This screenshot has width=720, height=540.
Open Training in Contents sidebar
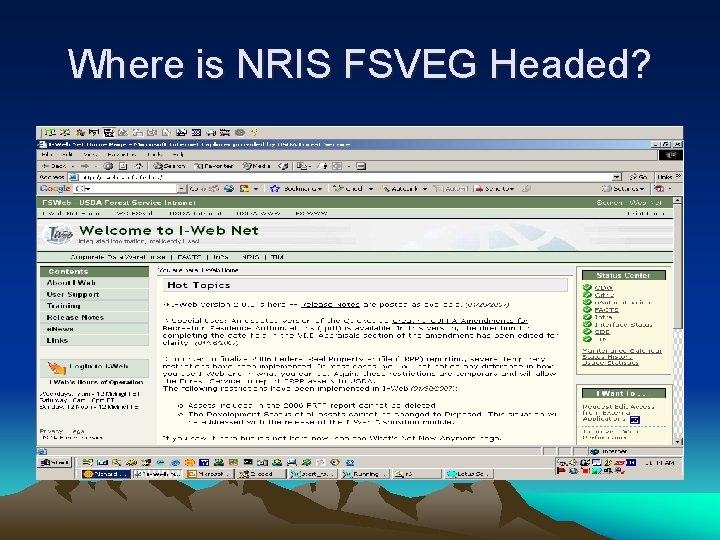[94, 306]
